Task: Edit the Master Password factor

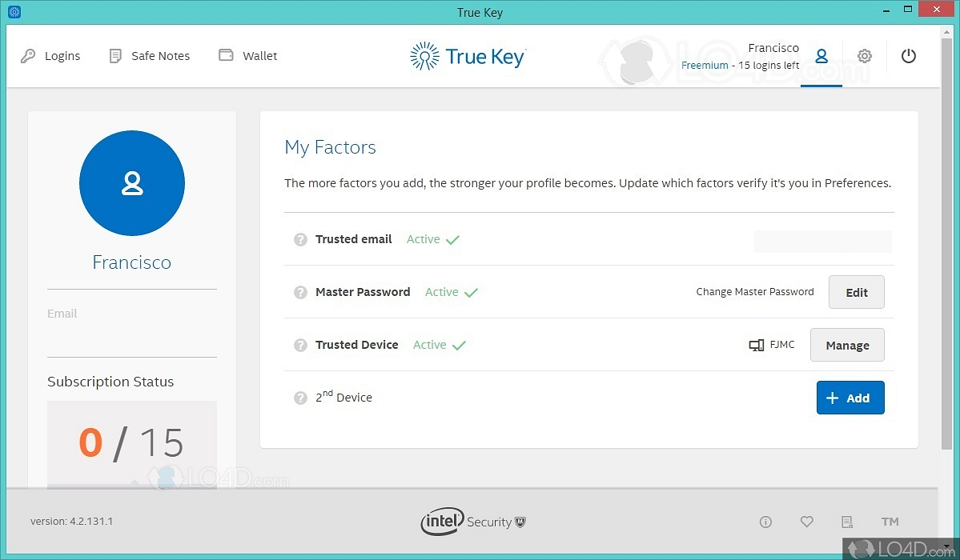Action: click(856, 292)
